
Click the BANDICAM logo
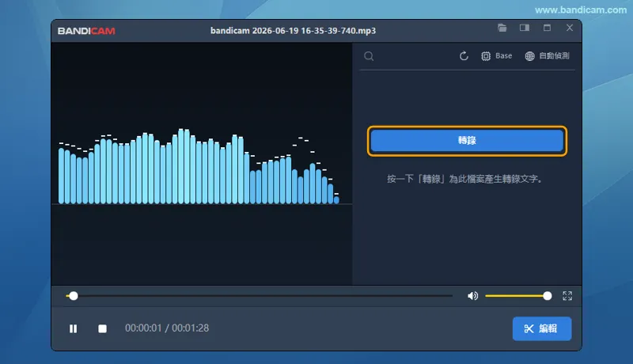86,31
